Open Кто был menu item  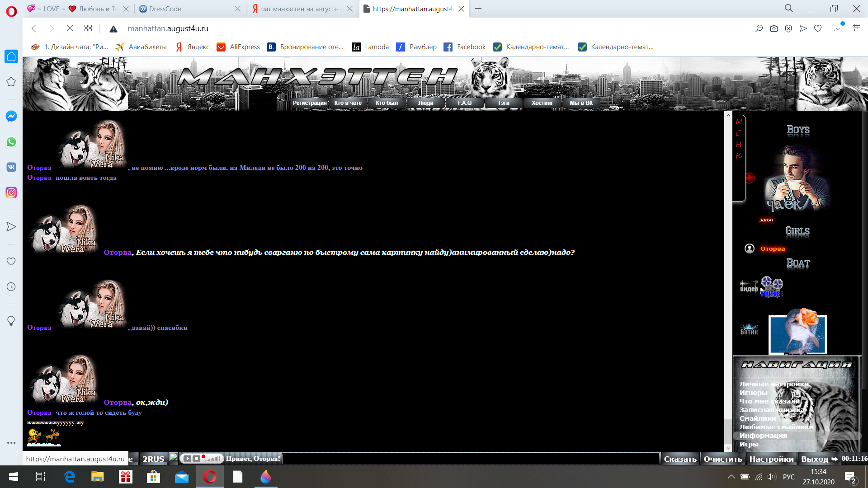[x=387, y=103]
